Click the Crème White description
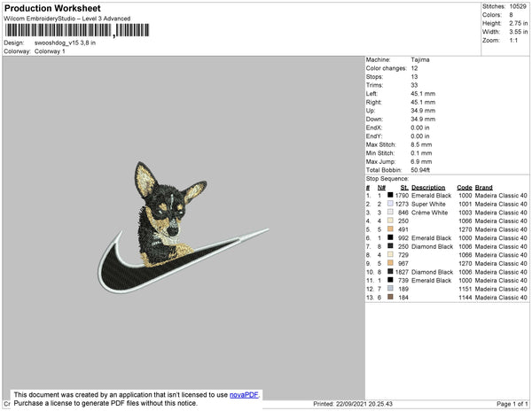Screen dimensions: 532x411 (429, 213)
